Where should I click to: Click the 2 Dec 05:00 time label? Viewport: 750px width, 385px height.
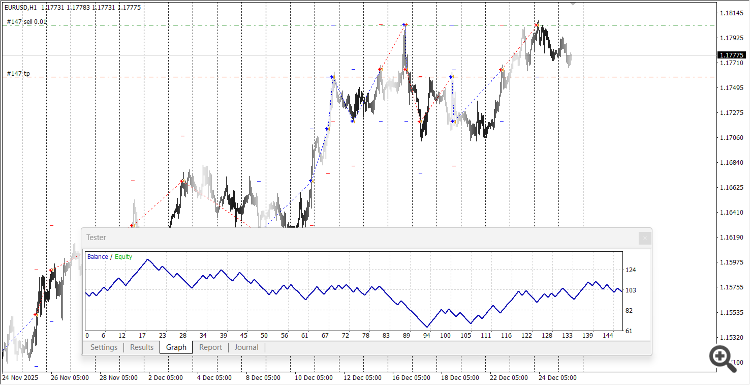point(165,378)
